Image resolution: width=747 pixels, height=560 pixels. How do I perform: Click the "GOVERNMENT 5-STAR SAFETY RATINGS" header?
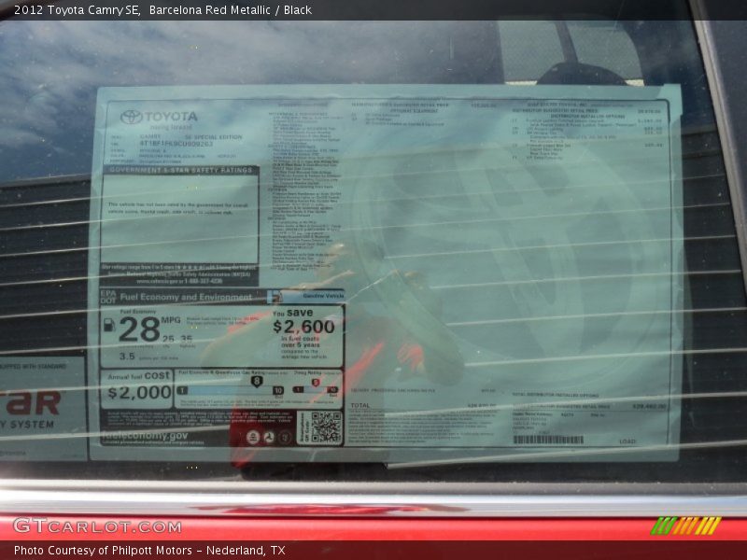pos(180,170)
